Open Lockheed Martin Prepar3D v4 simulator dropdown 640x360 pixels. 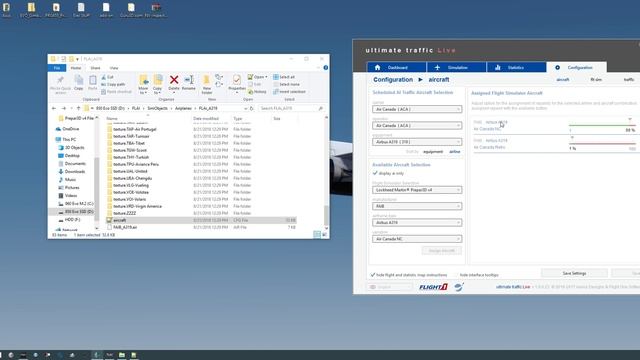click(x=417, y=190)
